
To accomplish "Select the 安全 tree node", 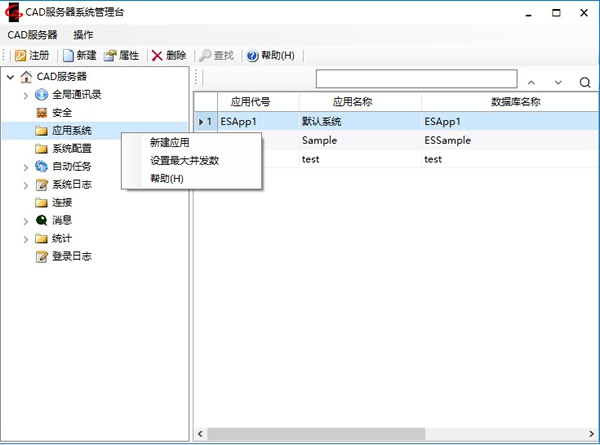I will point(61,112).
